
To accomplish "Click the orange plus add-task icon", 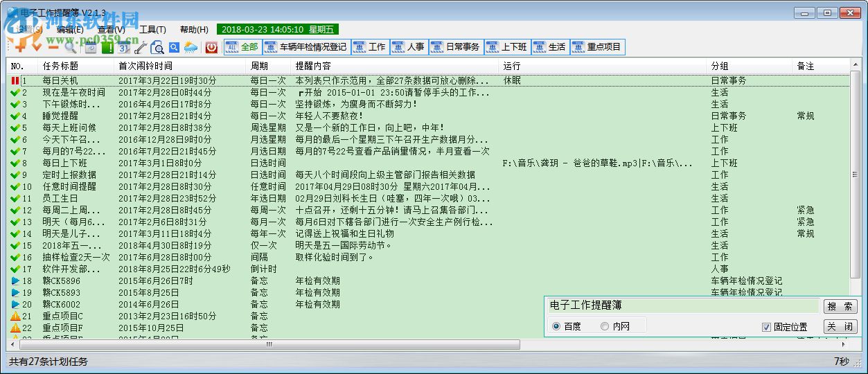I will coord(20,48).
